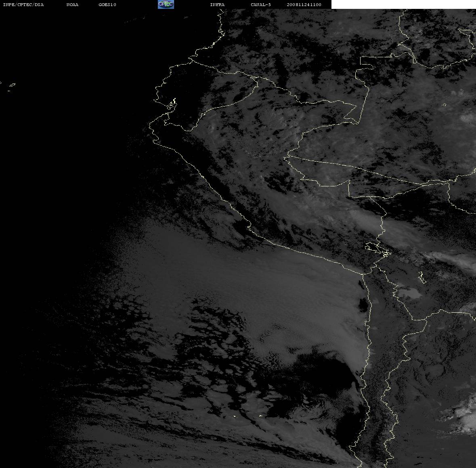The height and width of the screenshot is (468, 476).
Task: Click the GOES10 satellite label
Action: click(107, 4)
